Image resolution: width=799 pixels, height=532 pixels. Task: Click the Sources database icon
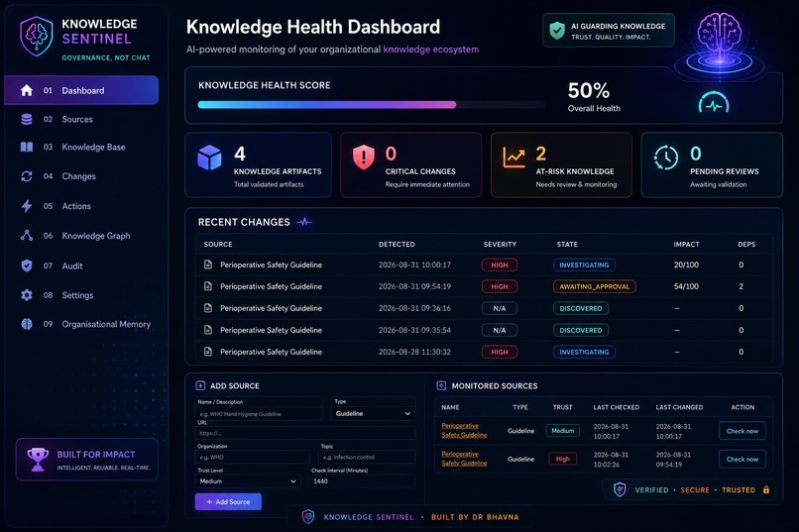pyautogui.click(x=27, y=119)
